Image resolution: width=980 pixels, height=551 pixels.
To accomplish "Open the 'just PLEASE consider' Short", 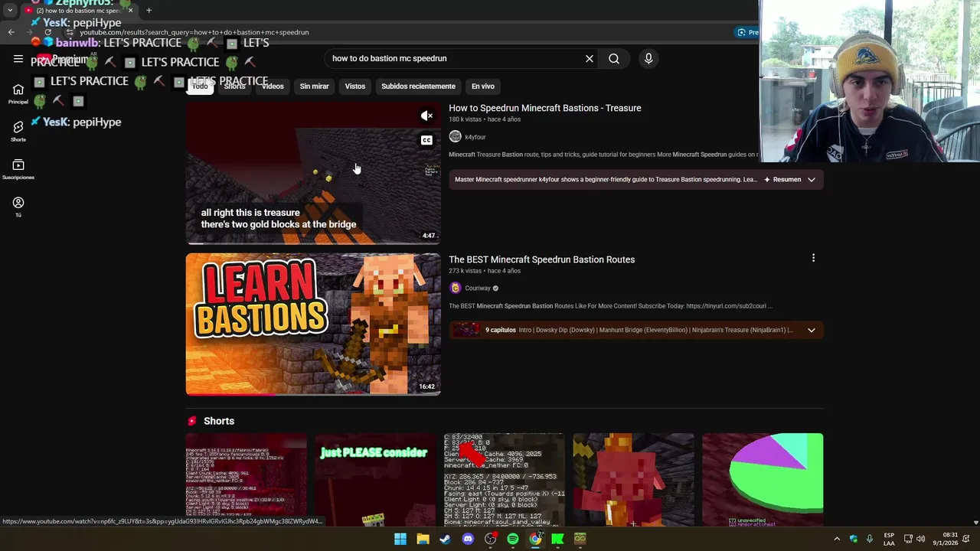I will tap(375, 480).
